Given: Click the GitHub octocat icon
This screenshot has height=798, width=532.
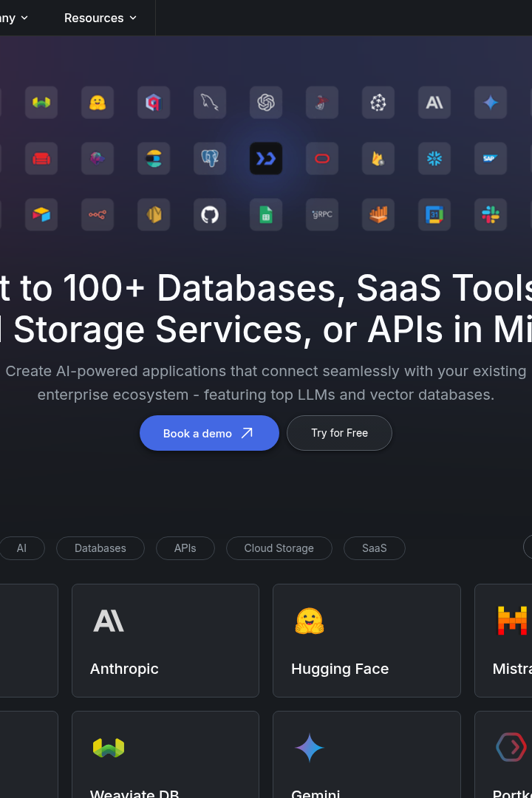Looking at the screenshot, I should point(210,214).
